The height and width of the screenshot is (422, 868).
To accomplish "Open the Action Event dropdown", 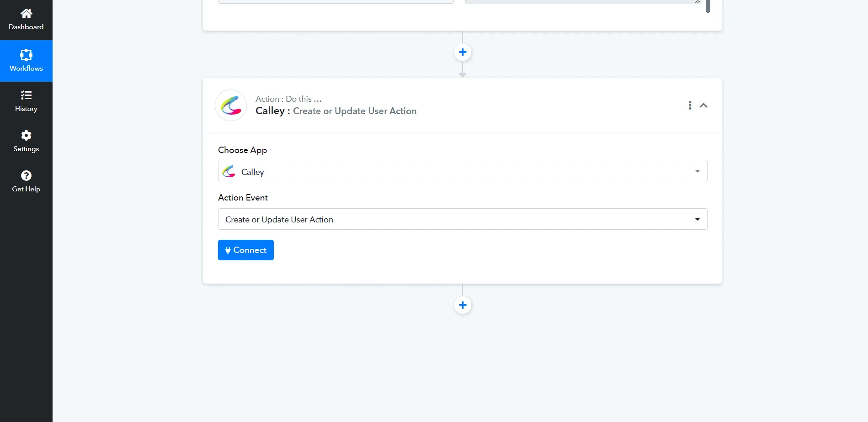I will (463, 219).
